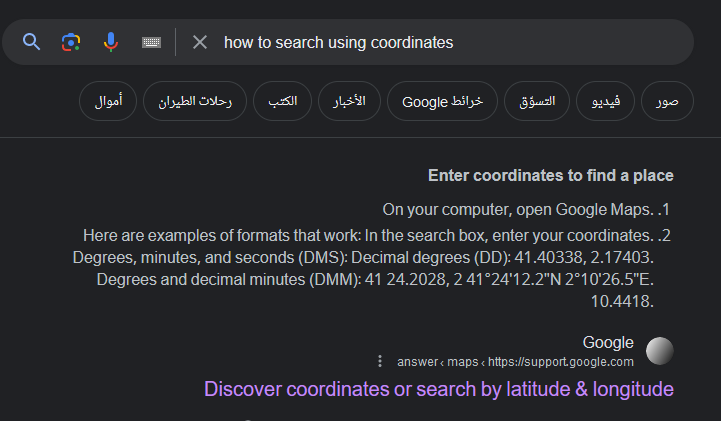721x421 pixels.
Task: Click Enter coordinates to find a place heading
Action: (550, 176)
